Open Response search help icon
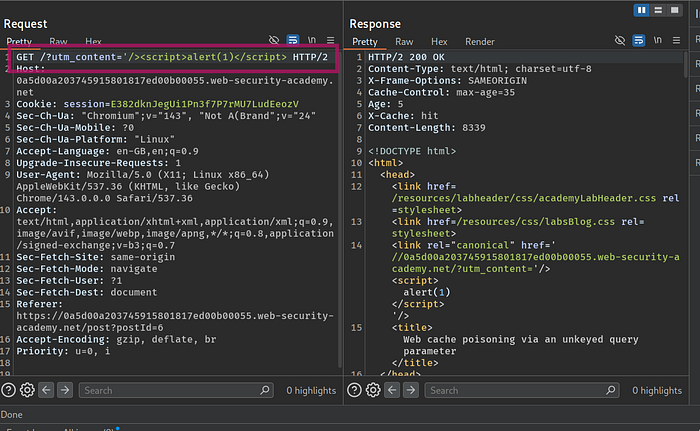Image resolution: width=700 pixels, height=431 pixels. coord(354,390)
